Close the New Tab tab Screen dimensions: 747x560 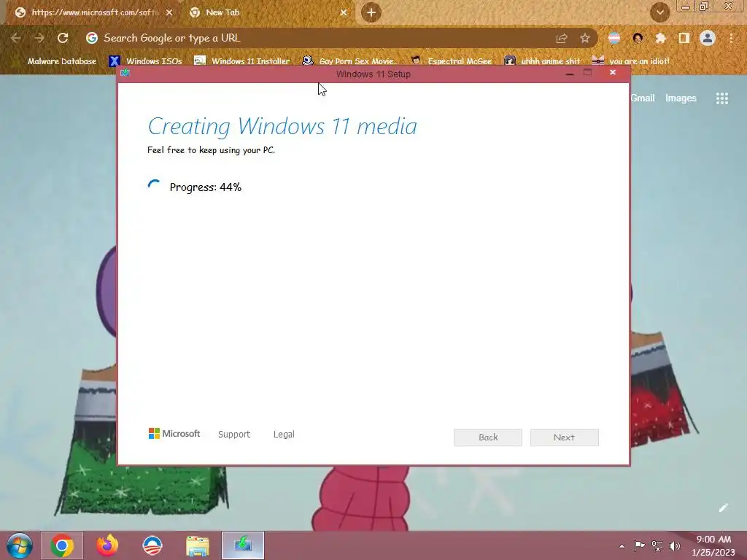344,12
